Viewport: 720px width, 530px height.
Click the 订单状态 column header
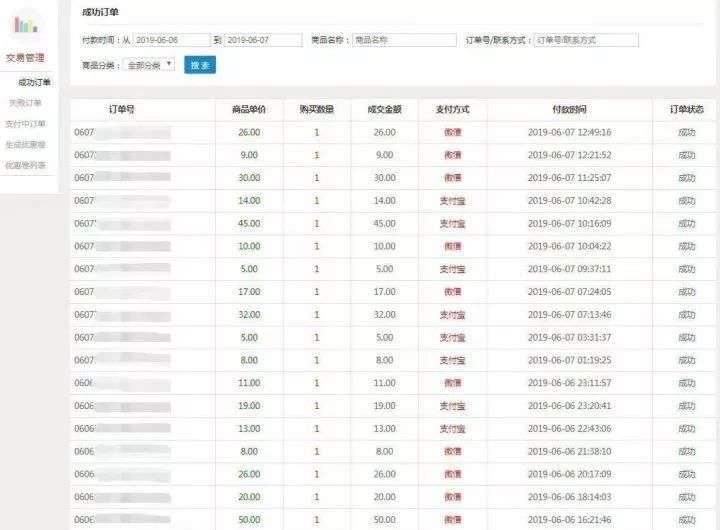tap(686, 109)
